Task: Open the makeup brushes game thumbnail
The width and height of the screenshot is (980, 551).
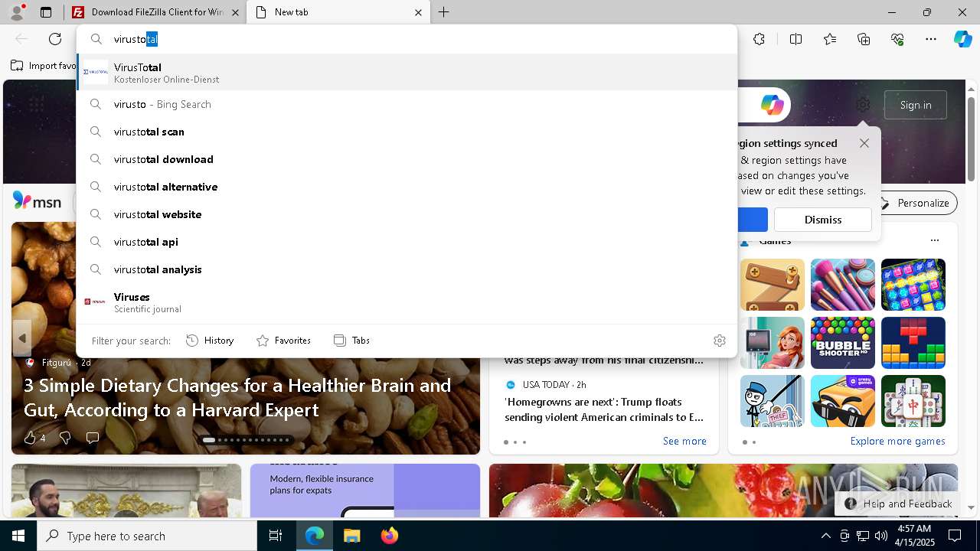Action: pyautogui.click(x=843, y=285)
